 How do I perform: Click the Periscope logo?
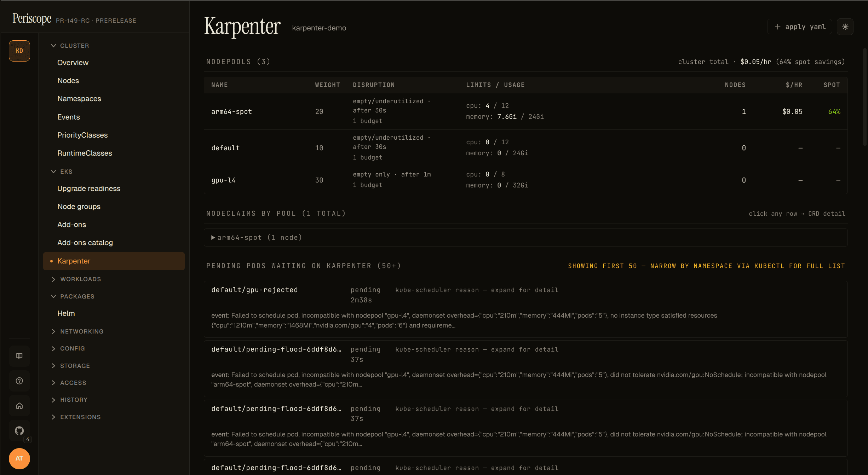click(x=32, y=18)
